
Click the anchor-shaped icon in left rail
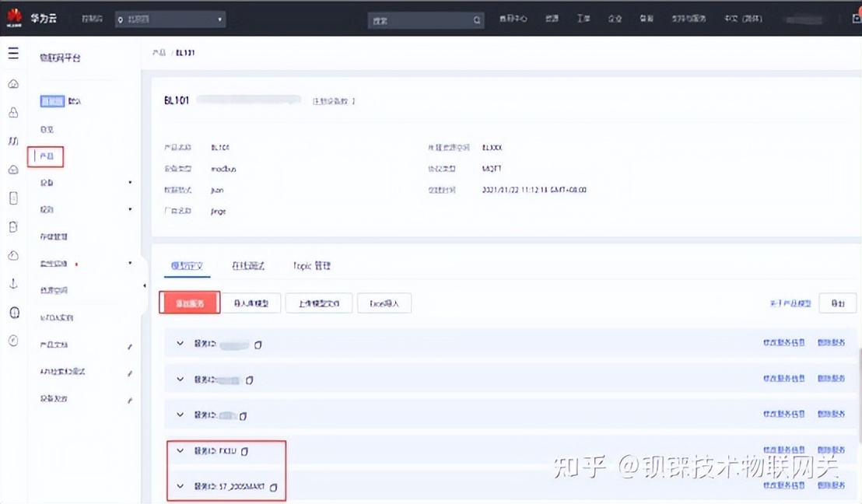[13, 282]
